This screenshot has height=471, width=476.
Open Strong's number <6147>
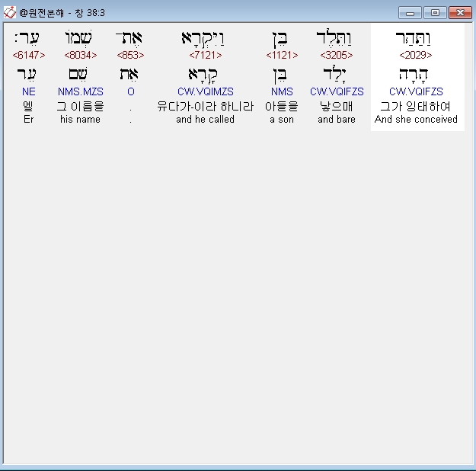(29, 55)
